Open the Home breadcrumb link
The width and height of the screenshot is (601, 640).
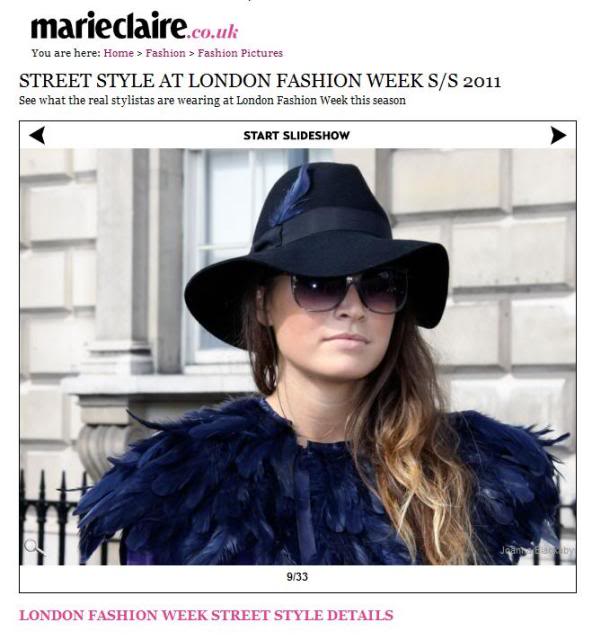[118, 53]
